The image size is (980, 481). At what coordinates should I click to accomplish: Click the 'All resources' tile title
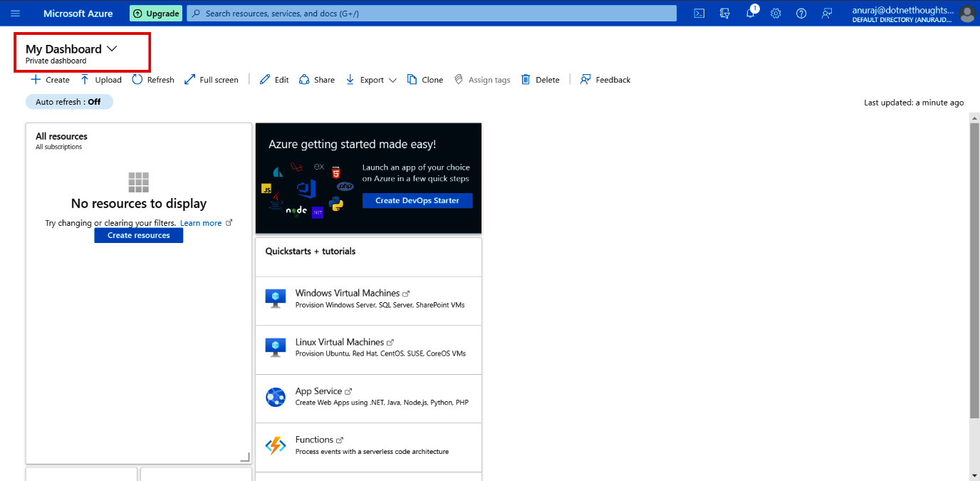[62, 136]
